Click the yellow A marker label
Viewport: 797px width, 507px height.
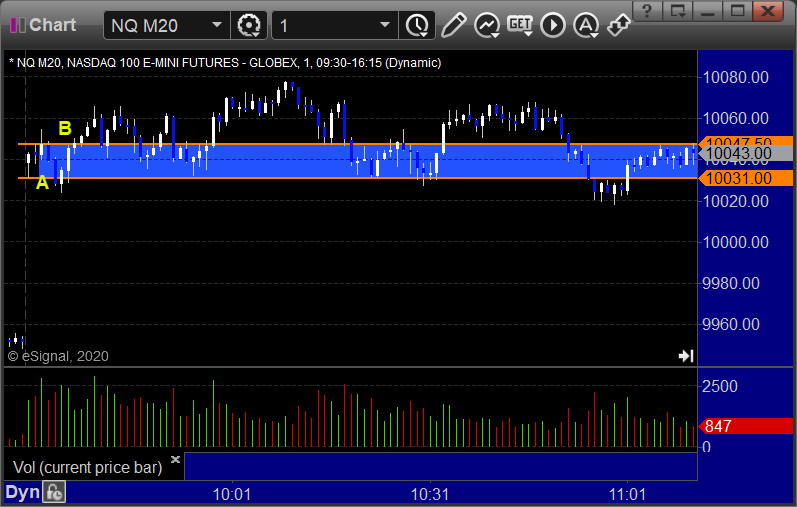[x=42, y=183]
